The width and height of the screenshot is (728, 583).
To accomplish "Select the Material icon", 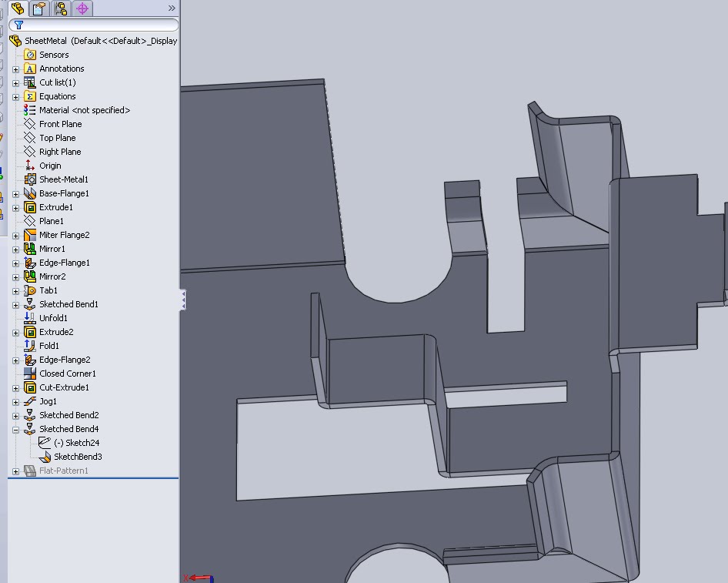I will point(30,110).
